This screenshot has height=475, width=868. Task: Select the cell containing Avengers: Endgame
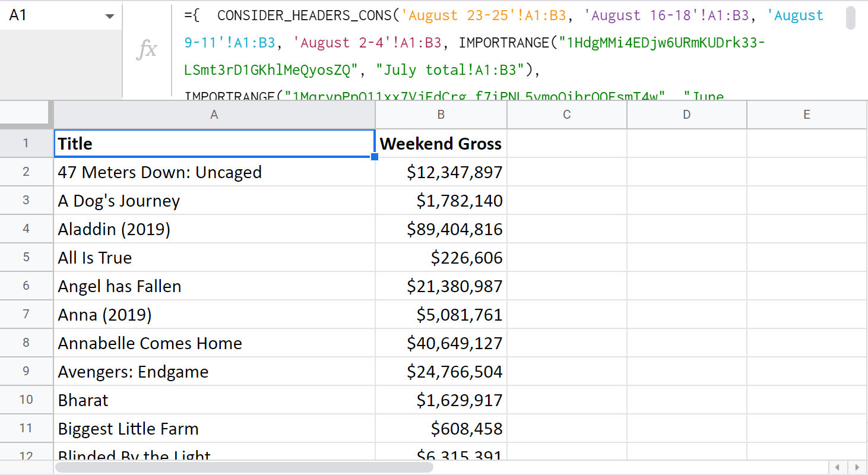point(214,371)
